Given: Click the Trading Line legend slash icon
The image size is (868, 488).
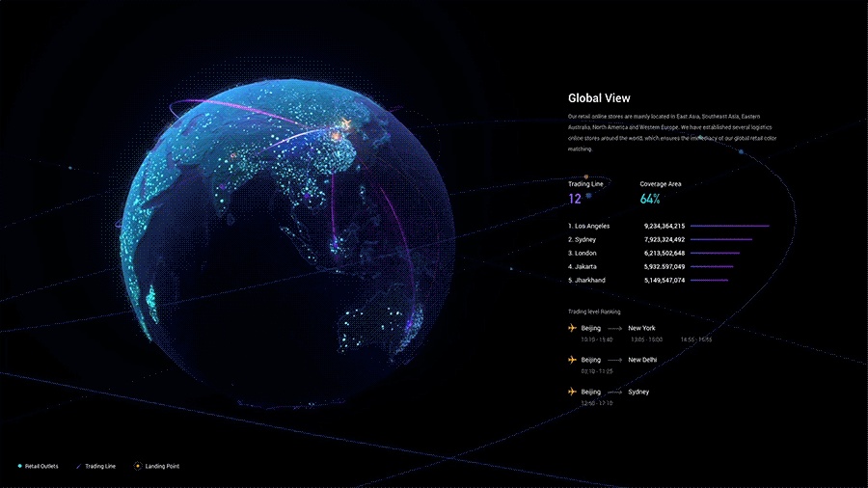Looking at the screenshot, I should tap(78, 467).
